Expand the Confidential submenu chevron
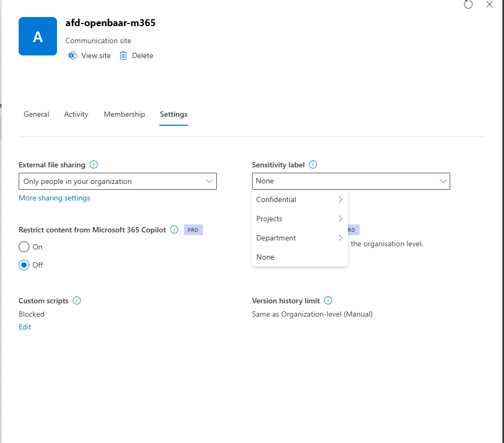504x443 pixels. point(340,199)
